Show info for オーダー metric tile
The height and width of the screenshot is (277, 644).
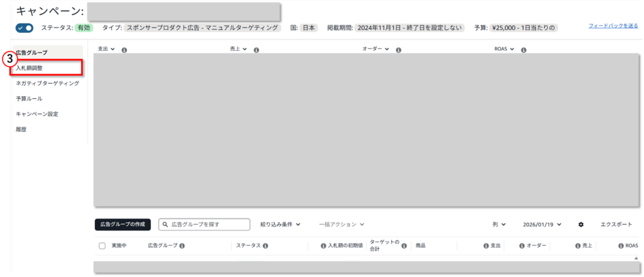[x=398, y=50]
